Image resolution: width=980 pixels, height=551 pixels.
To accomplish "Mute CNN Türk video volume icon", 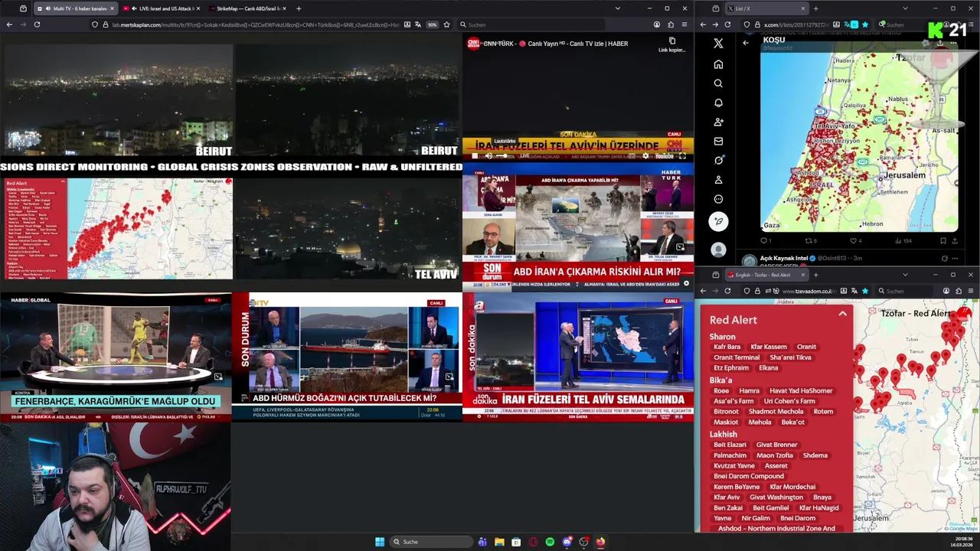I will point(488,155).
